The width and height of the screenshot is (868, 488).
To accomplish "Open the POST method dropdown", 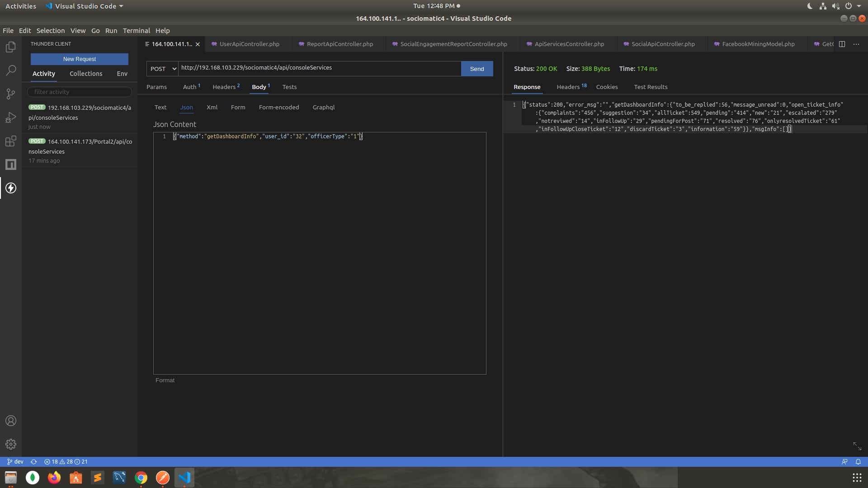I will point(162,69).
